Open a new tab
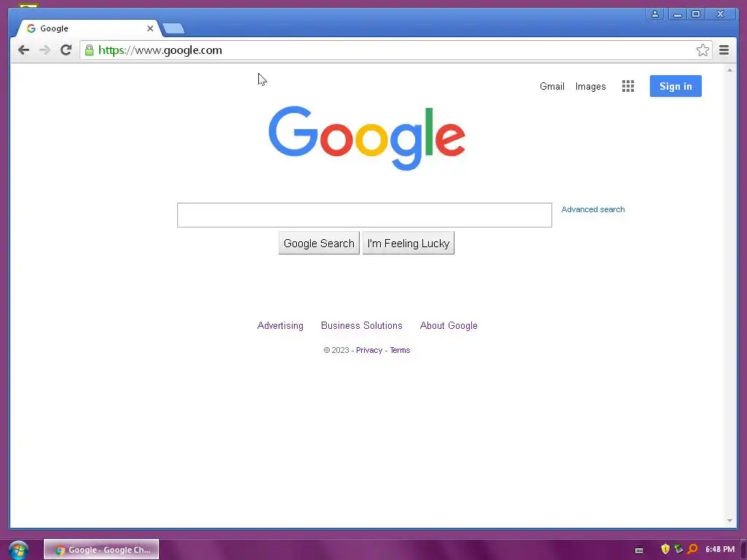The height and width of the screenshot is (560, 747). (x=174, y=29)
